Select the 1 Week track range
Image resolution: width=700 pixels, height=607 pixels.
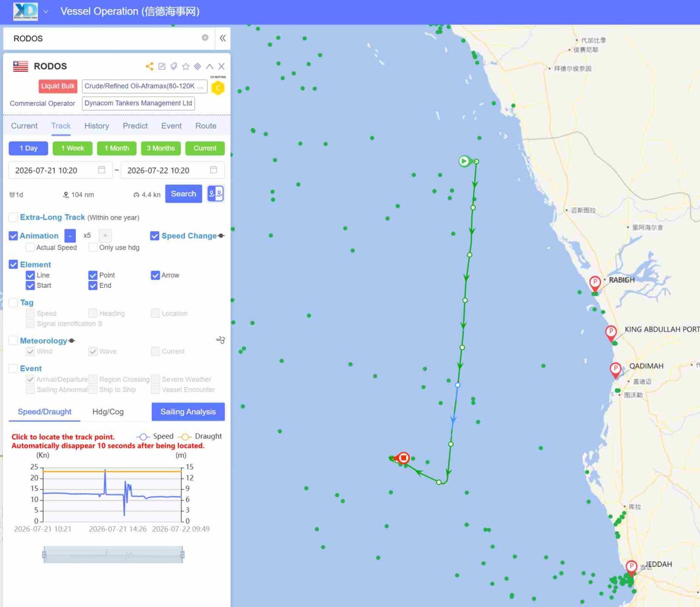coord(72,148)
